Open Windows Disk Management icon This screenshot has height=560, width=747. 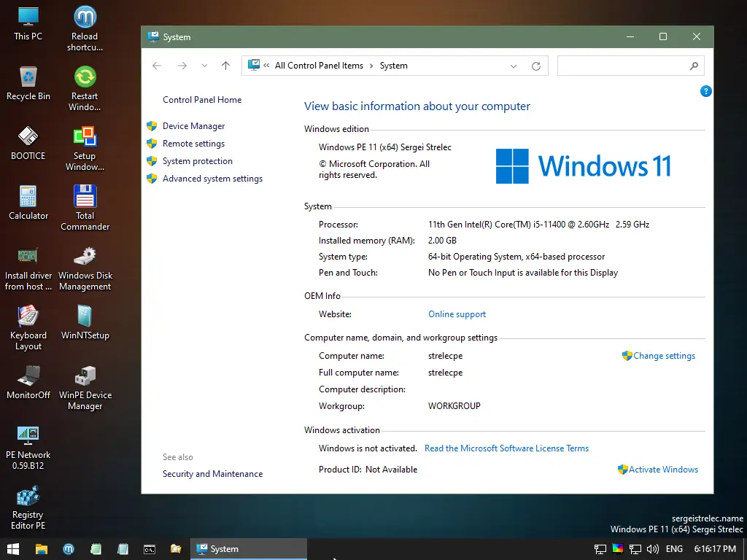tap(85, 268)
